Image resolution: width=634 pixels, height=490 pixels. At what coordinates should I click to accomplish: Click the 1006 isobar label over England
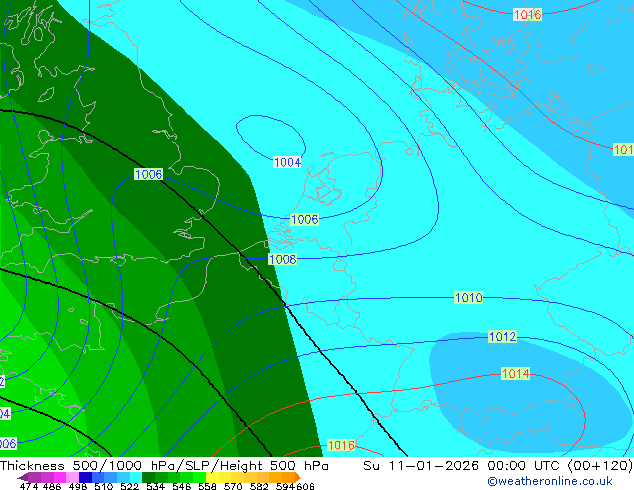(x=148, y=174)
